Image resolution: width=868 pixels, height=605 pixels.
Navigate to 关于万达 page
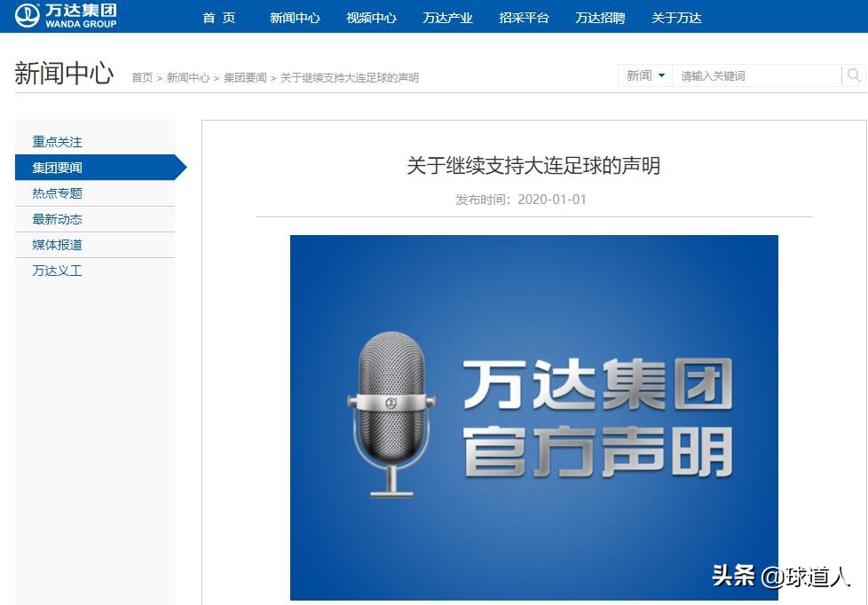tap(676, 17)
